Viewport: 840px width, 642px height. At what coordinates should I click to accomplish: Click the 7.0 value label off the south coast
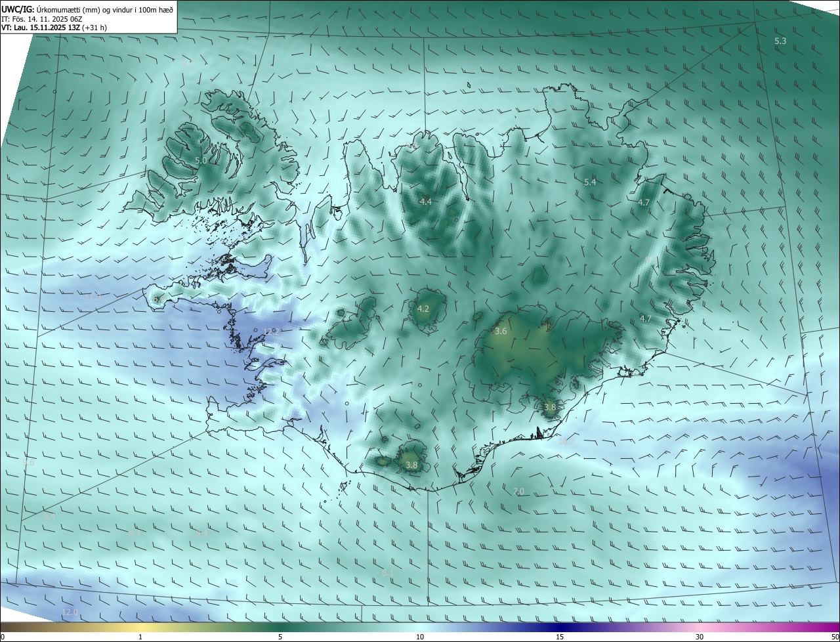(x=518, y=491)
